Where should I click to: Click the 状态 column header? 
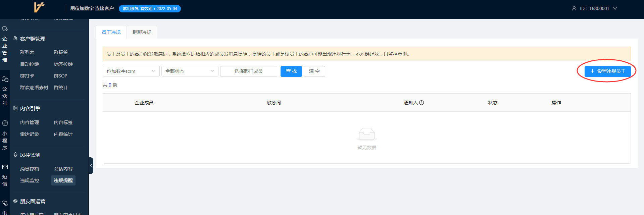pos(493,103)
